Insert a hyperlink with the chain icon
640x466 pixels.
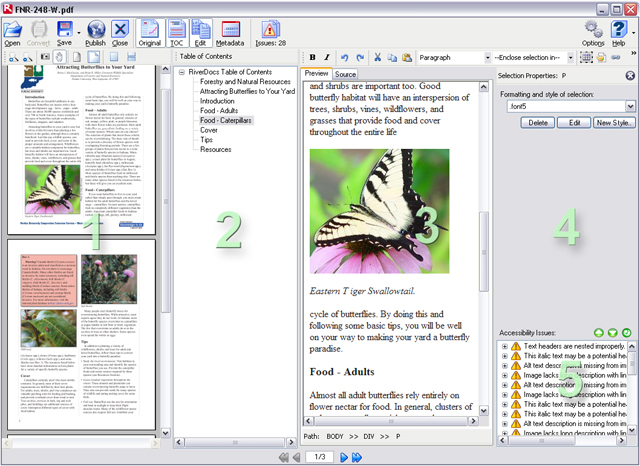pyautogui.click(x=616, y=58)
